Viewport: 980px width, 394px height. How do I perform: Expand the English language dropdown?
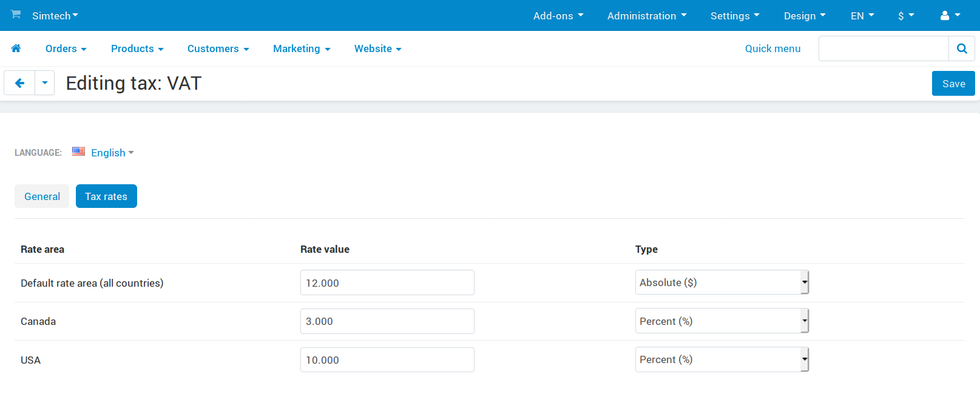pos(112,153)
